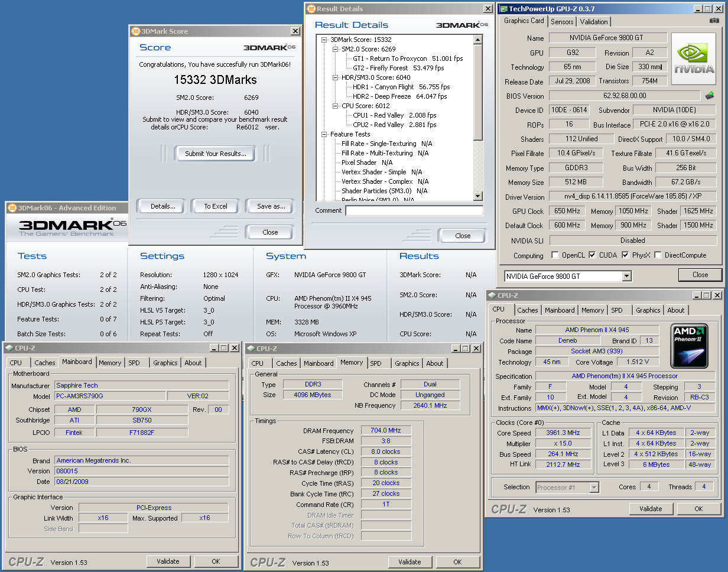This screenshot has width=728, height=572.
Task: Click the Result Details scrollbar down arrow
Action: tap(478, 197)
